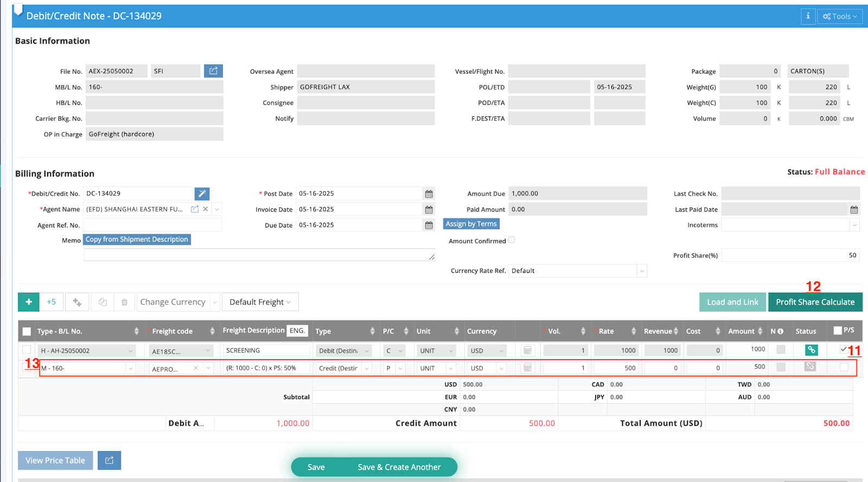Screen dimensions: 868x482
Task: Open the File No. external link icon
Action: [213, 71]
